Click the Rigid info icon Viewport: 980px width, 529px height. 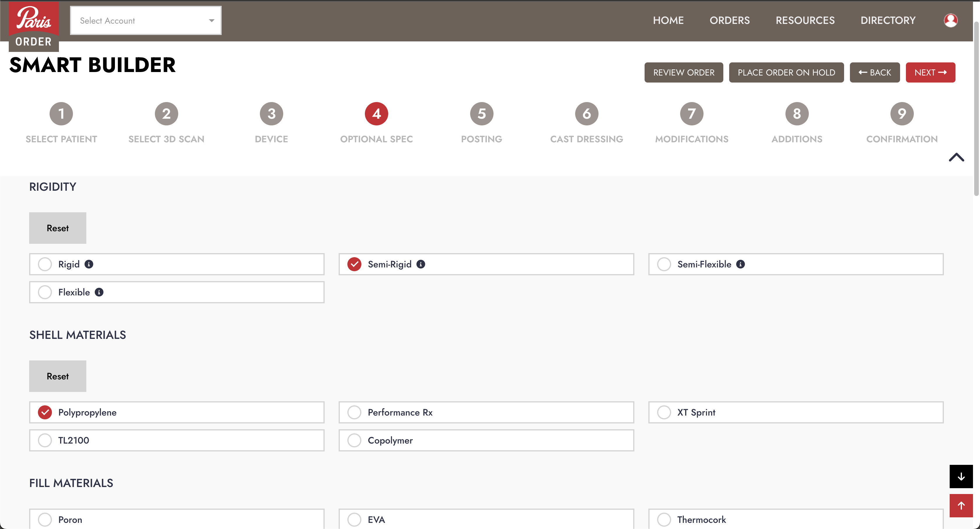(x=89, y=264)
